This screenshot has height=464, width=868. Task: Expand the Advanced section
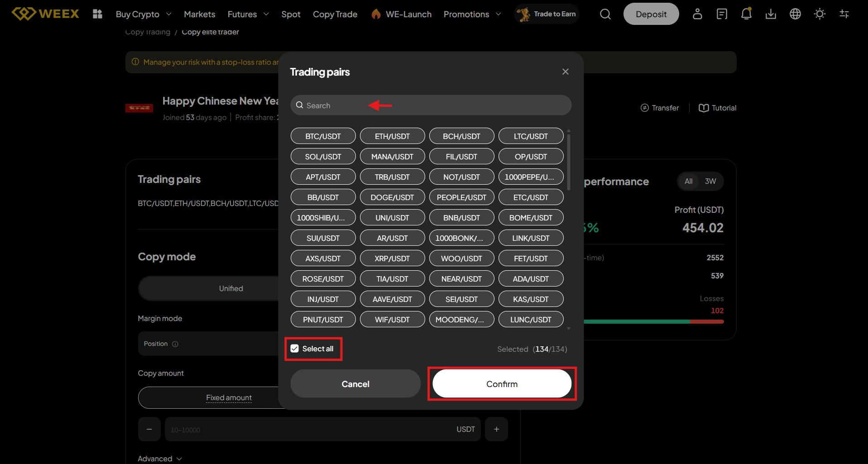tap(159, 459)
